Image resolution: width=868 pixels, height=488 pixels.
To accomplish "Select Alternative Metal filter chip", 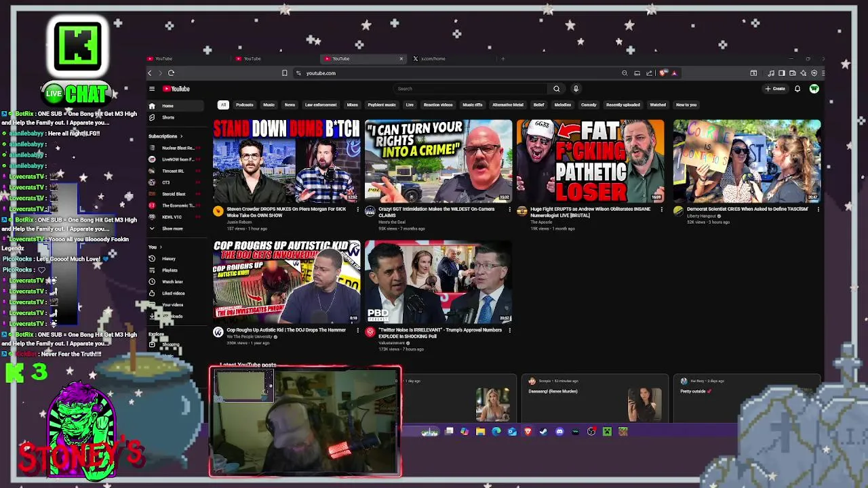I will [x=508, y=105].
